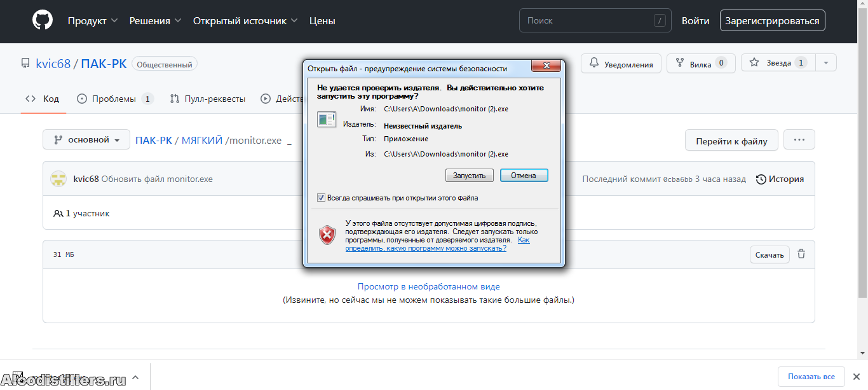Toggle 'Всегда спрашивать при открытии этого файла' checkbox
The width and height of the screenshot is (868, 390).
[x=321, y=198]
